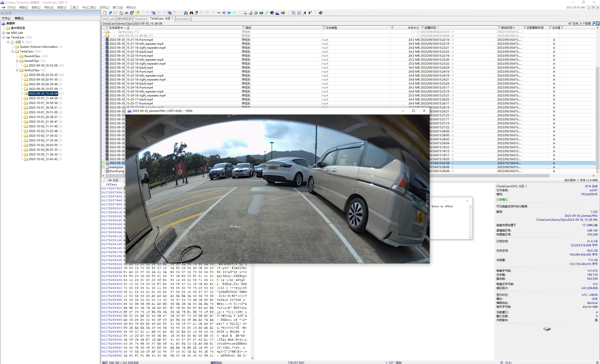The height and width of the screenshot is (364, 600).
Task: Collapse the 分区 1 (393) tree node
Action: (8, 42)
